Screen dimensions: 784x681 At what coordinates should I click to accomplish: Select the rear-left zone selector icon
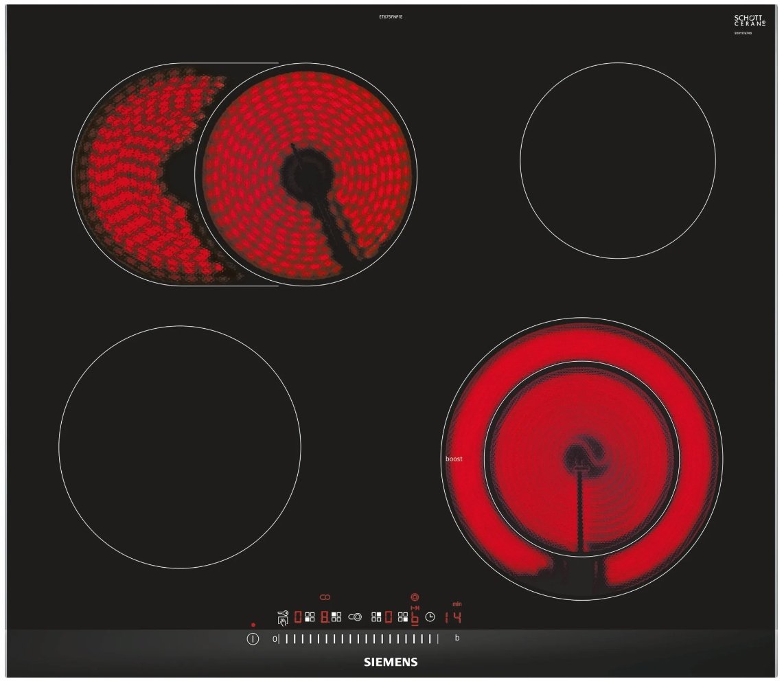coord(336,617)
